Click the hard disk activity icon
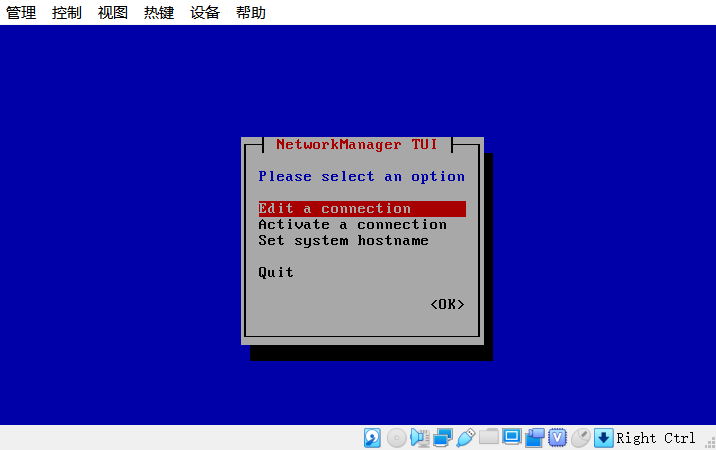The image size is (716, 450). coord(372,438)
